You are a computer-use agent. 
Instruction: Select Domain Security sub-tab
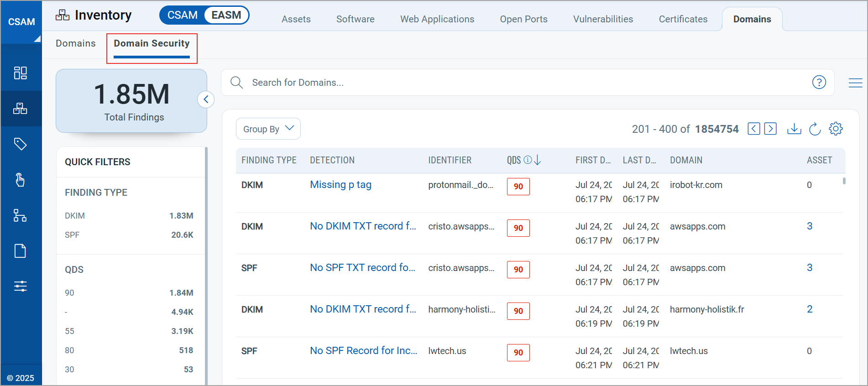click(152, 43)
